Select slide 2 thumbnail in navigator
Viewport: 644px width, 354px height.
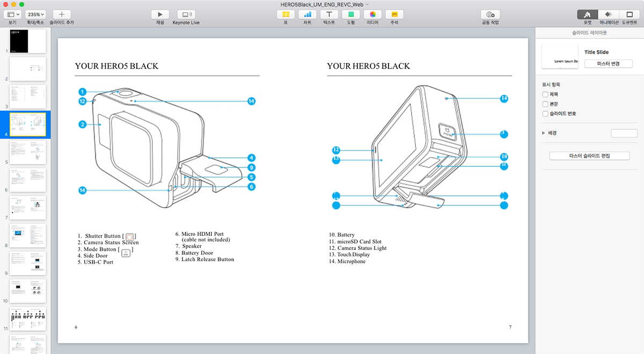click(x=28, y=69)
